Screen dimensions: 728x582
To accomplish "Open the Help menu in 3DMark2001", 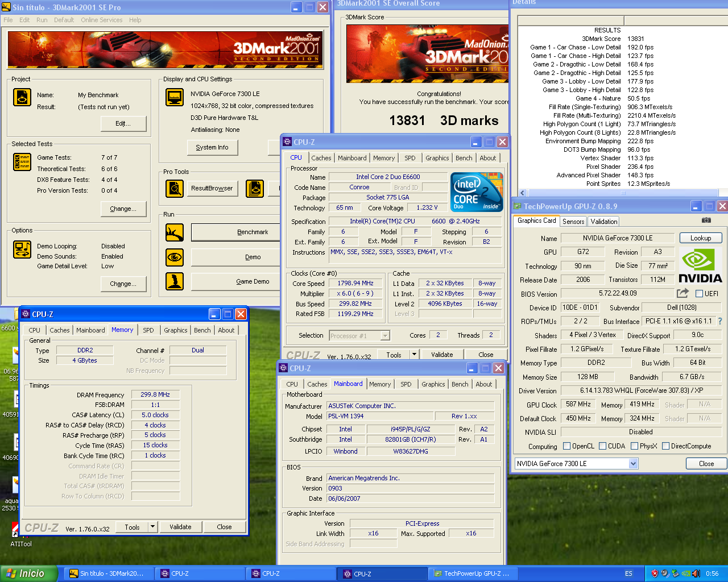I will (135, 20).
